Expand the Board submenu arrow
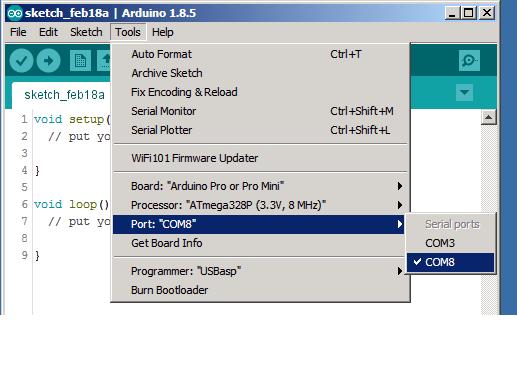This screenshot has height=384, width=517. [400, 186]
